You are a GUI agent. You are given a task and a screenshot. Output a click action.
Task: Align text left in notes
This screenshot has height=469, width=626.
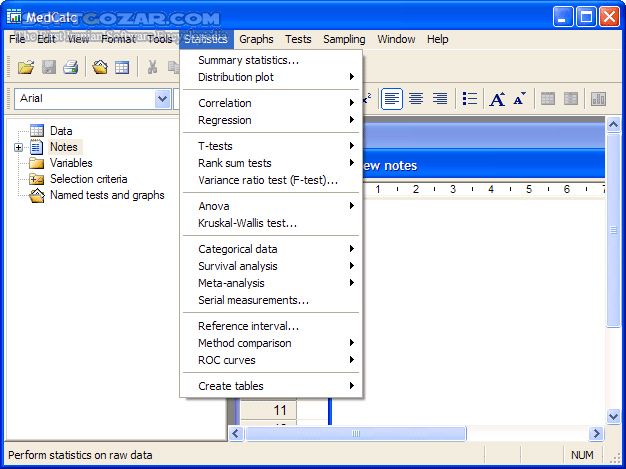tap(392, 99)
